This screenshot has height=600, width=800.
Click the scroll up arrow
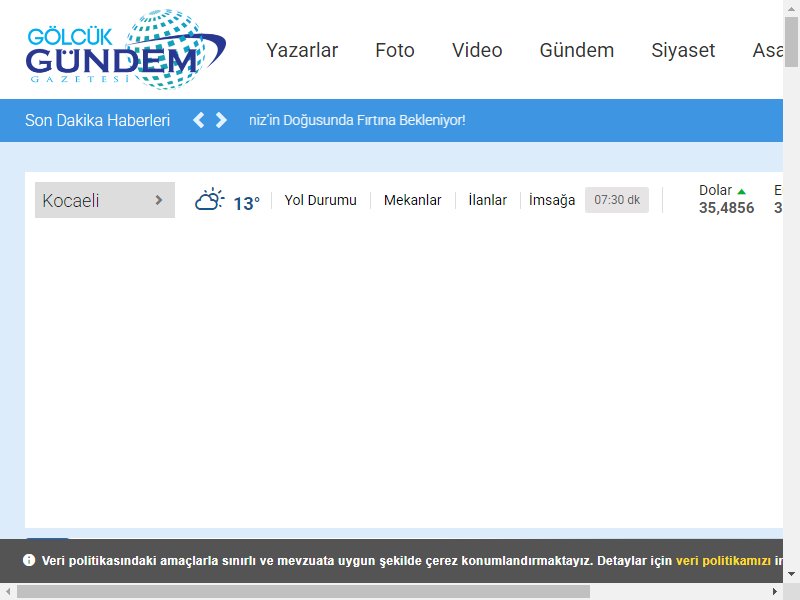pyautogui.click(x=791, y=8)
